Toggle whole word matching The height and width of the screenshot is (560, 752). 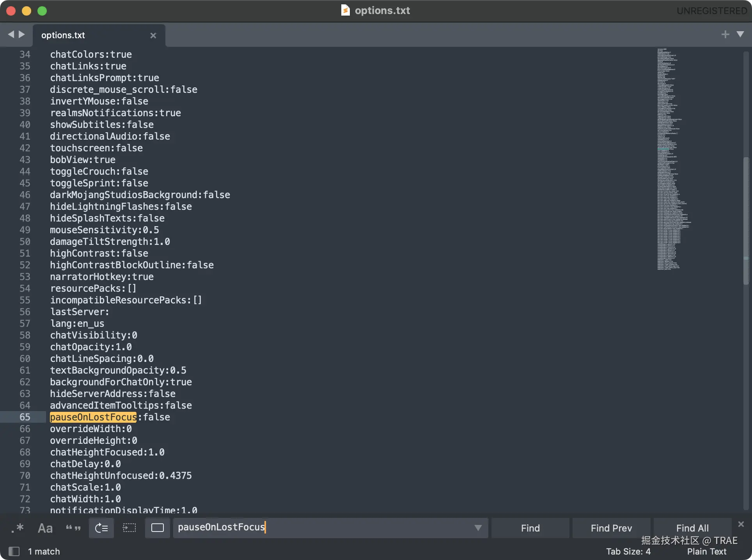[x=73, y=528]
